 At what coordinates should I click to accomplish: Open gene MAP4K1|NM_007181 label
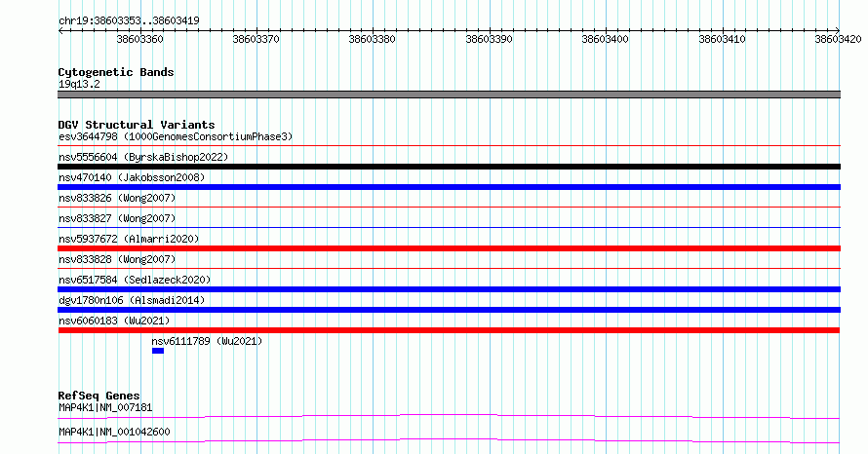click(x=105, y=407)
